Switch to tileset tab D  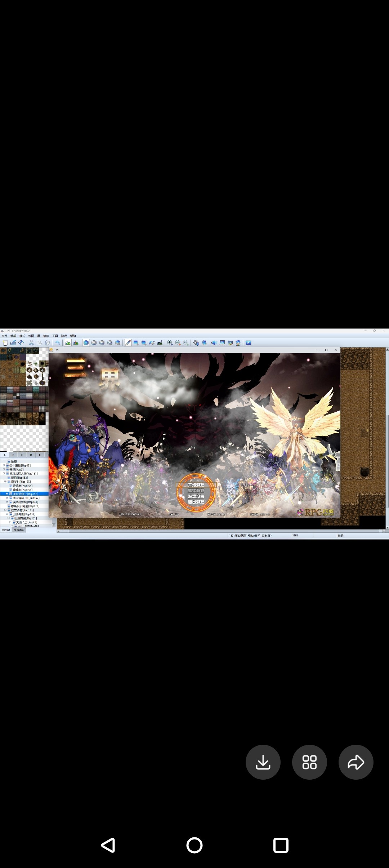click(31, 455)
